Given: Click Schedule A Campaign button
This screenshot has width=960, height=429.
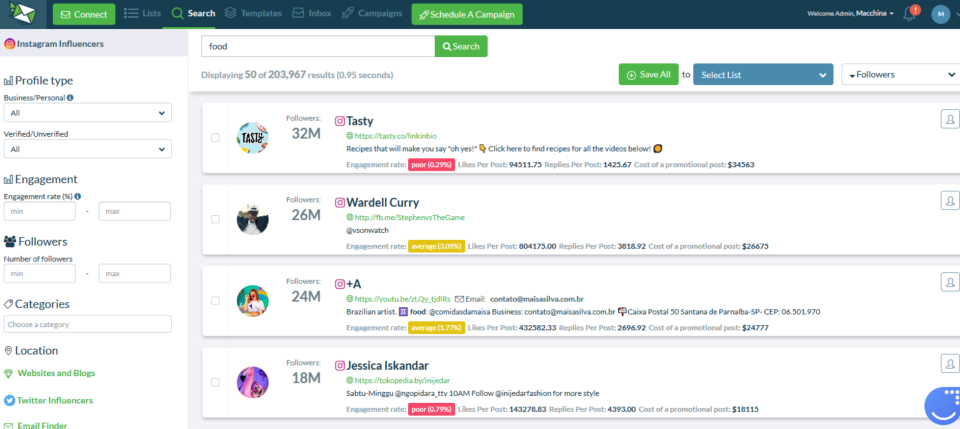Looking at the screenshot, I should [x=467, y=14].
